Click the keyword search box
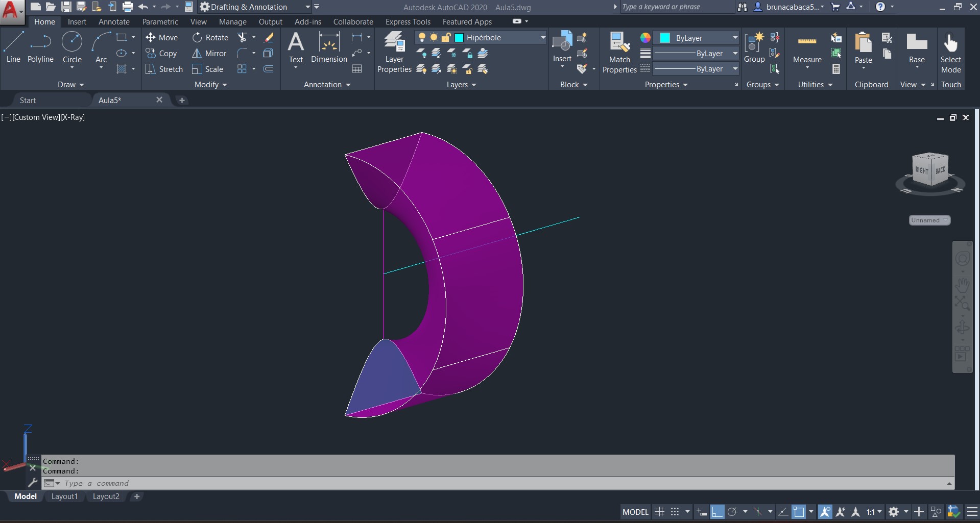This screenshot has width=980, height=523. click(x=677, y=7)
